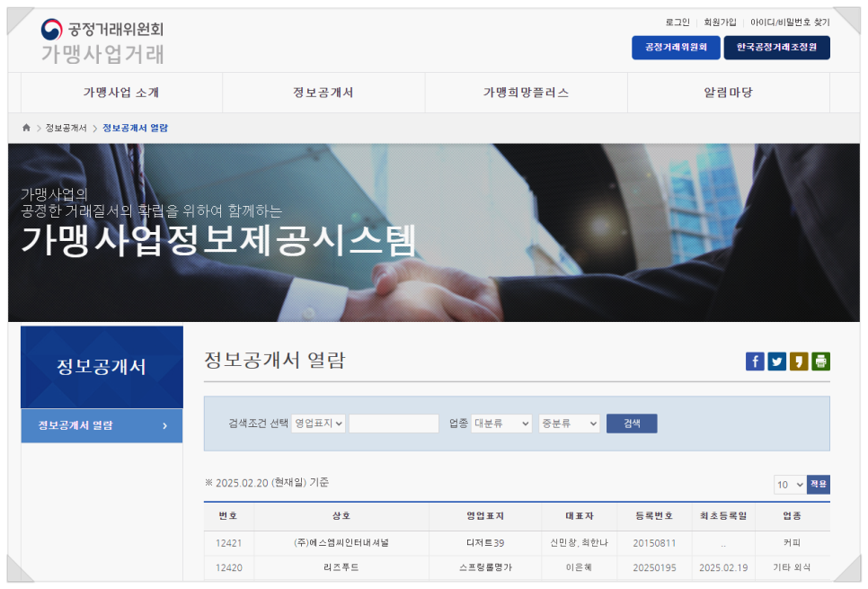
Task: Click 커피 industry cell
Action: (792, 543)
